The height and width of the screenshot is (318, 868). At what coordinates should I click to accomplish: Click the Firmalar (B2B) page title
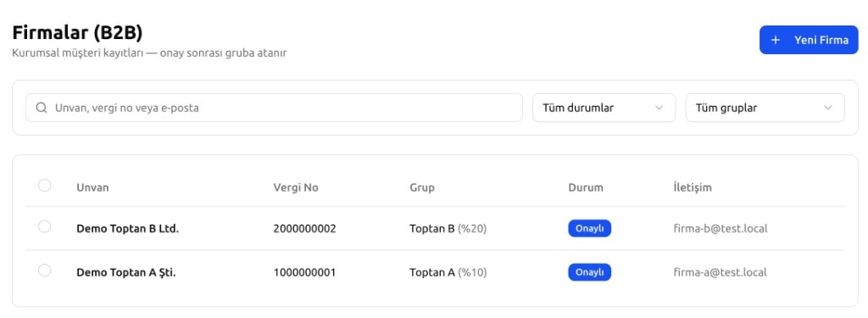click(77, 33)
